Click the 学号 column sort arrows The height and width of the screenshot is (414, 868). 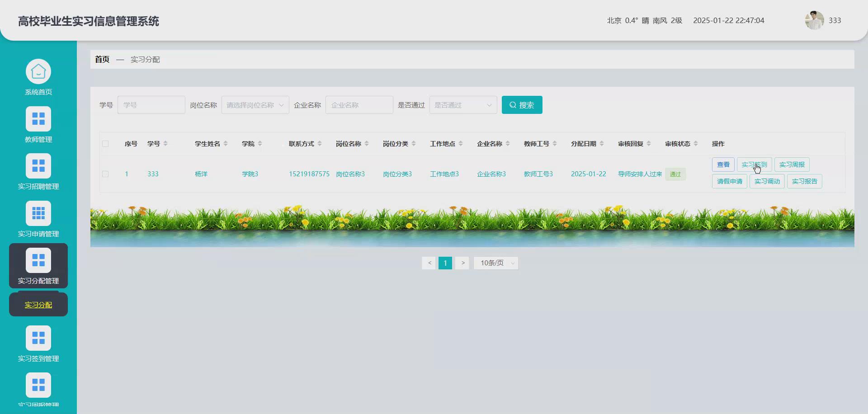tap(165, 144)
